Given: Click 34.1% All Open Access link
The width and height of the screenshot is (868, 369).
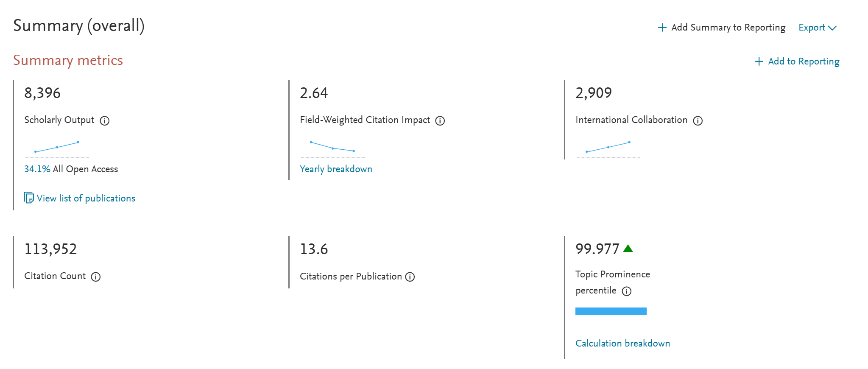Looking at the screenshot, I should [x=71, y=169].
